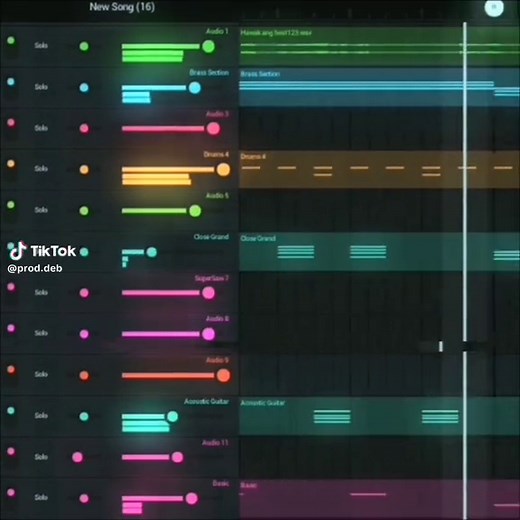Click the round white button at top right
This screenshot has height=520, width=520.
click(494, 7)
